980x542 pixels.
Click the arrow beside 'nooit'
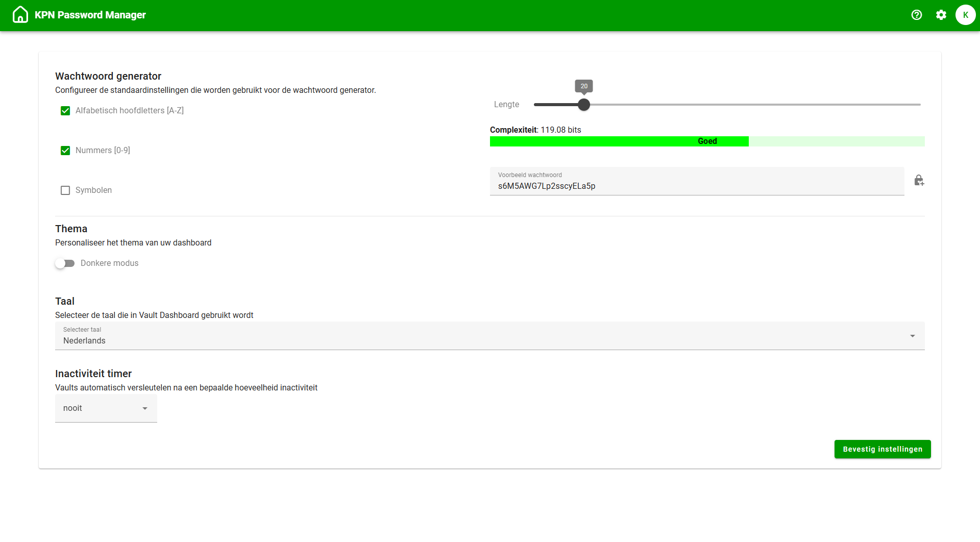(145, 408)
